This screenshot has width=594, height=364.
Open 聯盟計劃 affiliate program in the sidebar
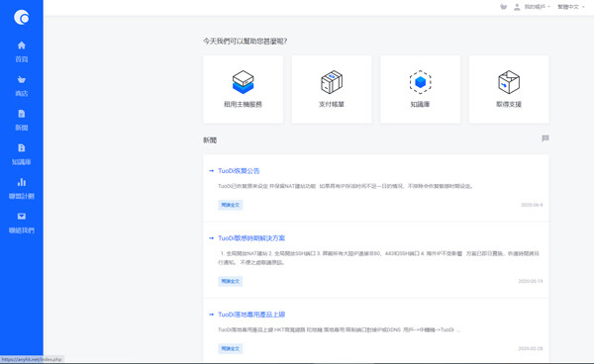click(22, 189)
